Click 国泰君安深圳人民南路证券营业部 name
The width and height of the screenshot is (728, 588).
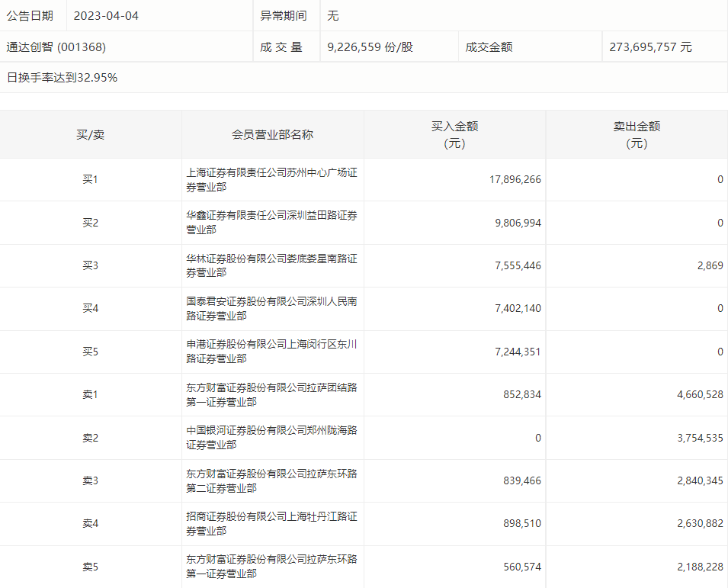(x=271, y=309)
